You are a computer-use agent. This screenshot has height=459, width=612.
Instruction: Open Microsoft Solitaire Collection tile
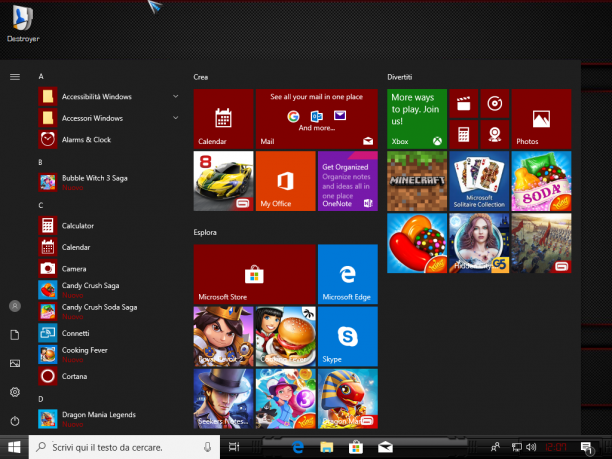(479, 181)
